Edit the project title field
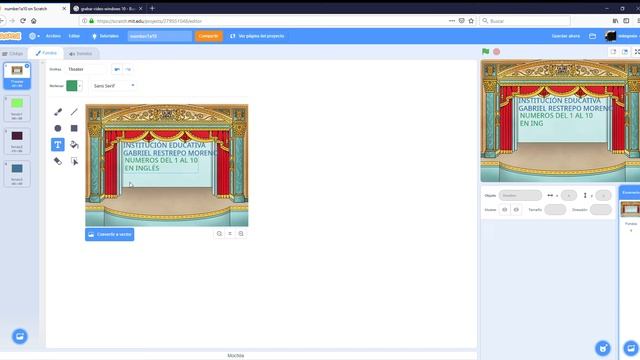 click(x=160, y=36)
